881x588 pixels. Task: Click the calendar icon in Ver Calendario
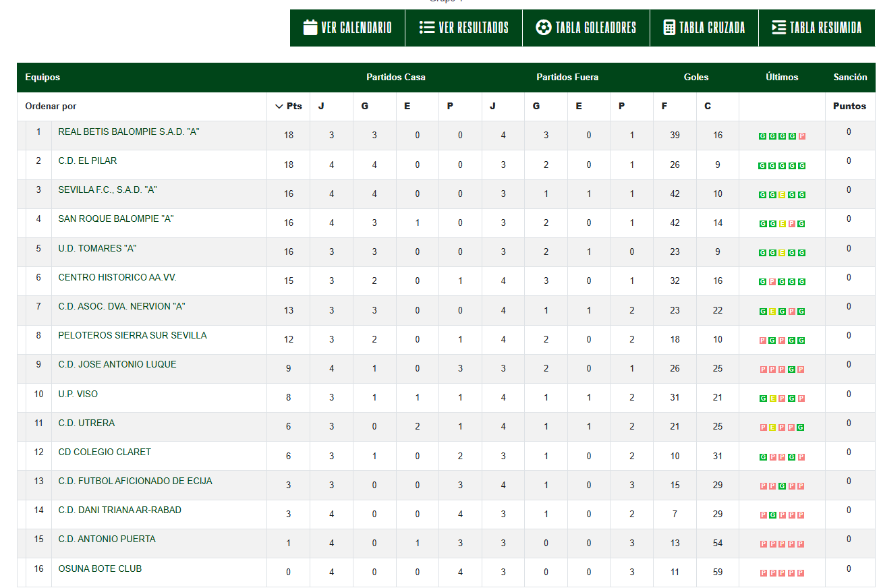click(x=310, y=28)
